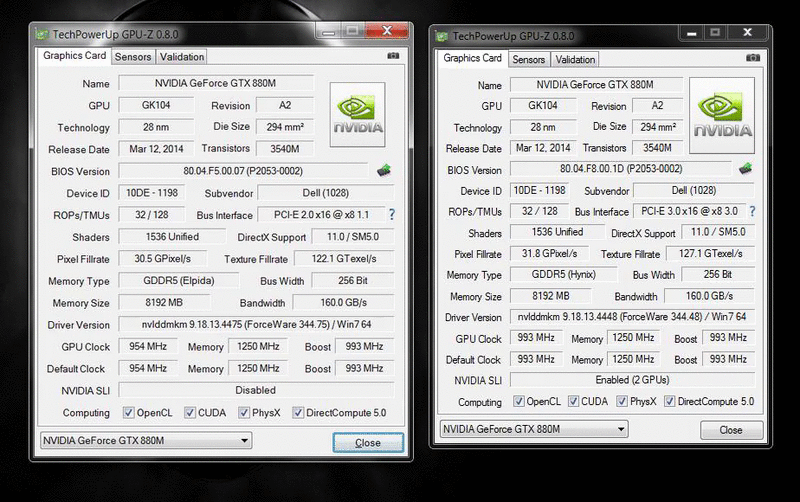
Task: Click Transistors value 3540M in left window
Action: 285,149
